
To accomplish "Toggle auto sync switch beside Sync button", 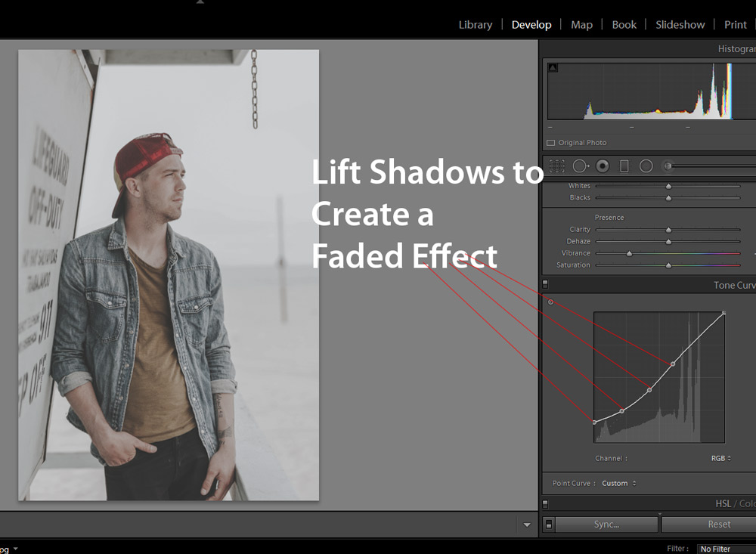I will point(549,525).
